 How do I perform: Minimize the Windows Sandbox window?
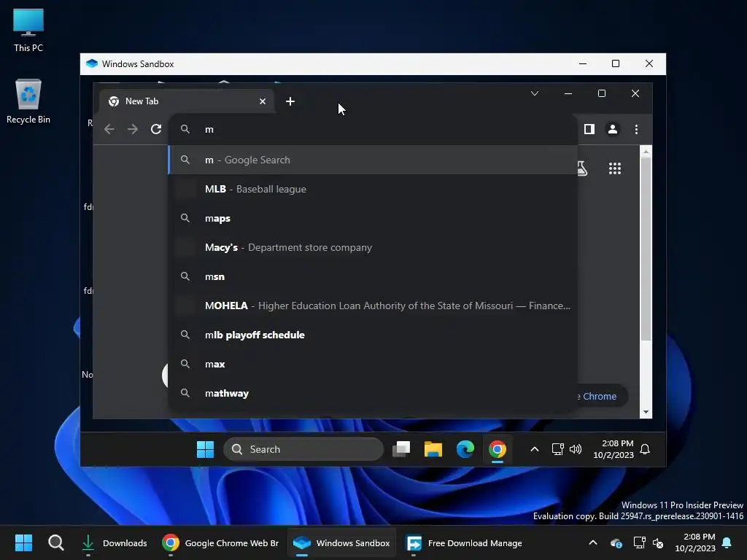coord(583,64)
